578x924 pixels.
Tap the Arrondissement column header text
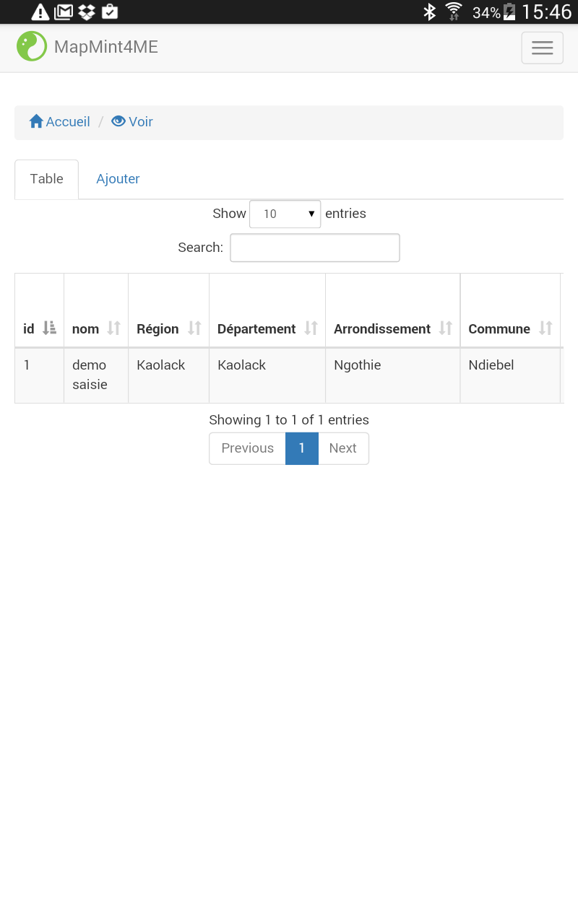pos(382,329)
